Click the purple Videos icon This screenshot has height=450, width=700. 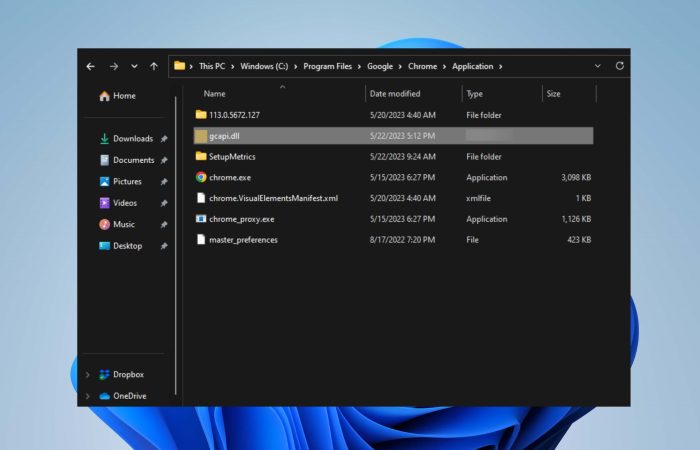coord(104,203)
